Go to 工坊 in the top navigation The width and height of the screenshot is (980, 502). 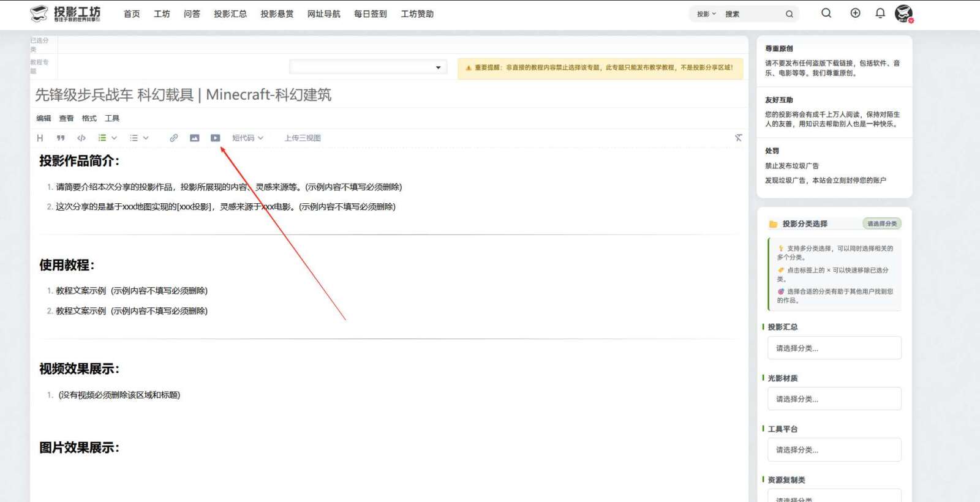point(162,13)
